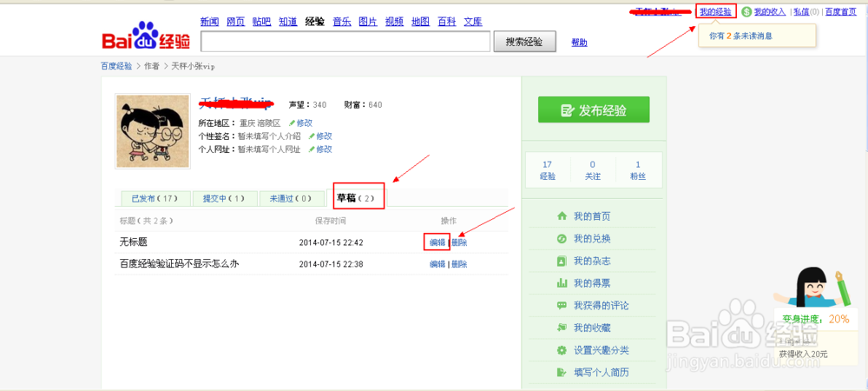Click the 17 经验 stat

pos(548,170)
